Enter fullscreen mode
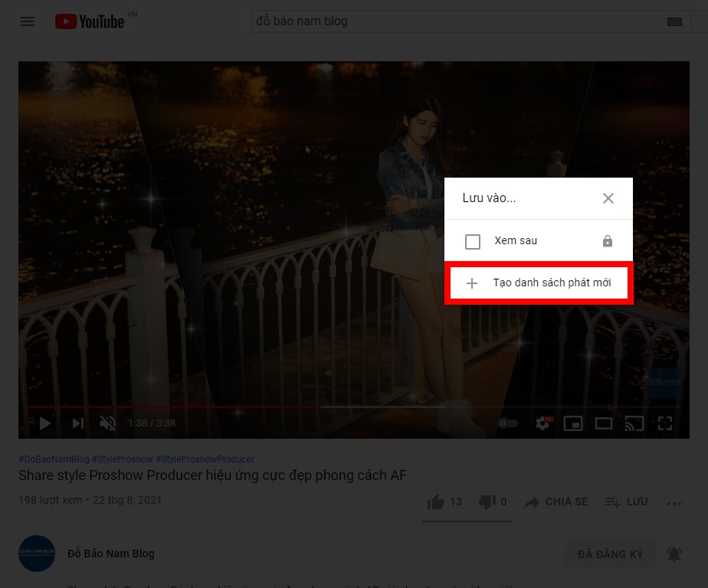708x588 pixels. coord(665,423)
